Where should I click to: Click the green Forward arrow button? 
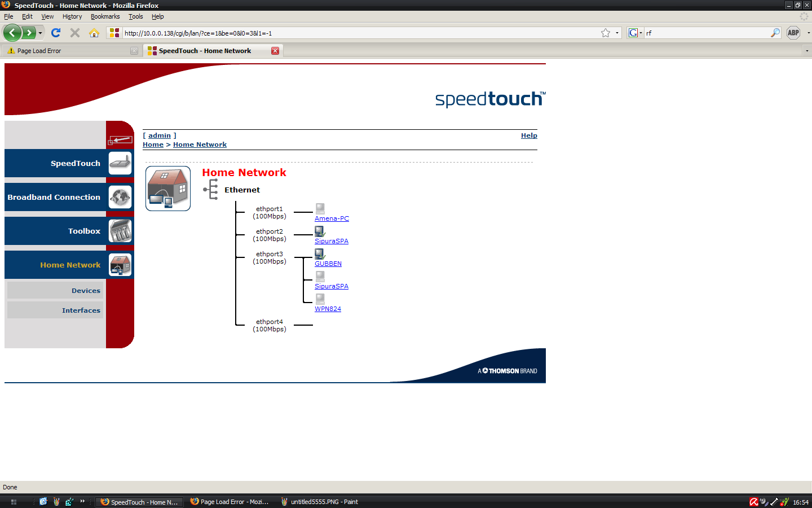pyautogui.click(x=29, y=33)
